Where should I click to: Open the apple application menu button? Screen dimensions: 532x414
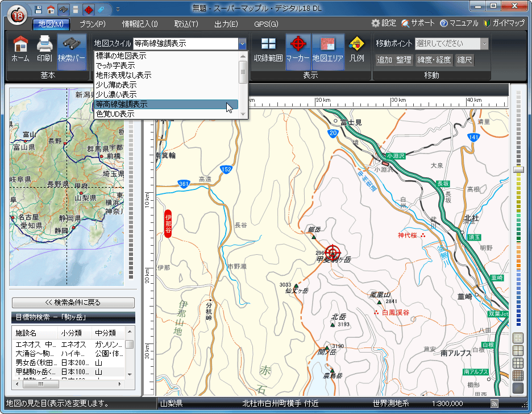(x=17, y=15)
